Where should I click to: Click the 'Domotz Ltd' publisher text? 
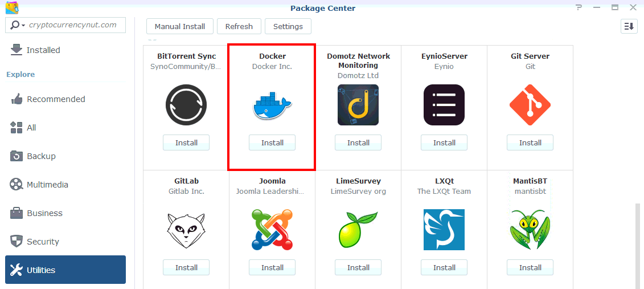pos(358,76)
